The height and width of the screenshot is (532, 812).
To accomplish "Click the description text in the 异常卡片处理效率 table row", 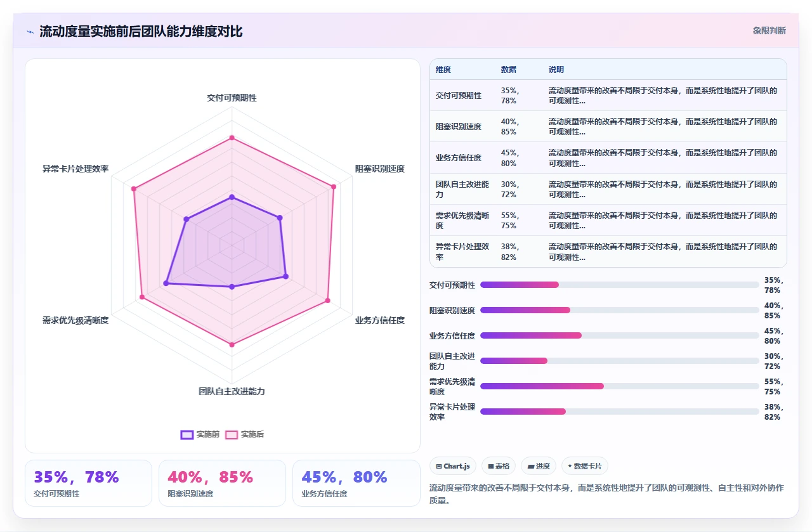I will (x=663, y=252).
